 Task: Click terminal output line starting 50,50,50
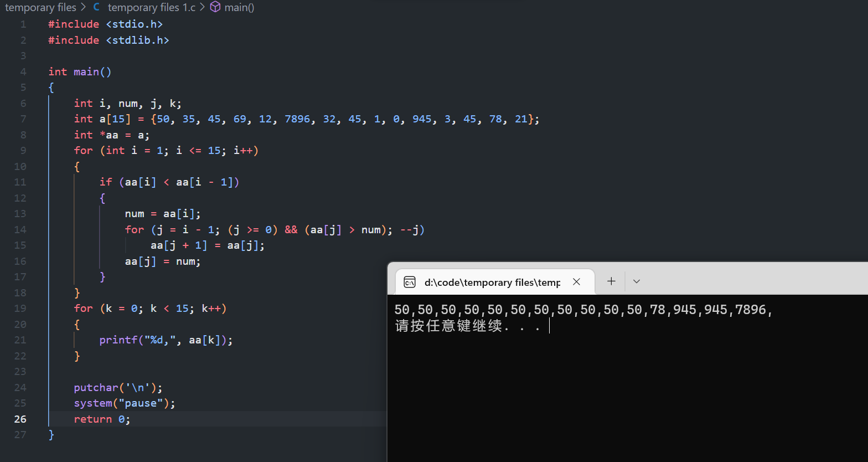pyautogui.click(x=584, y=310)
